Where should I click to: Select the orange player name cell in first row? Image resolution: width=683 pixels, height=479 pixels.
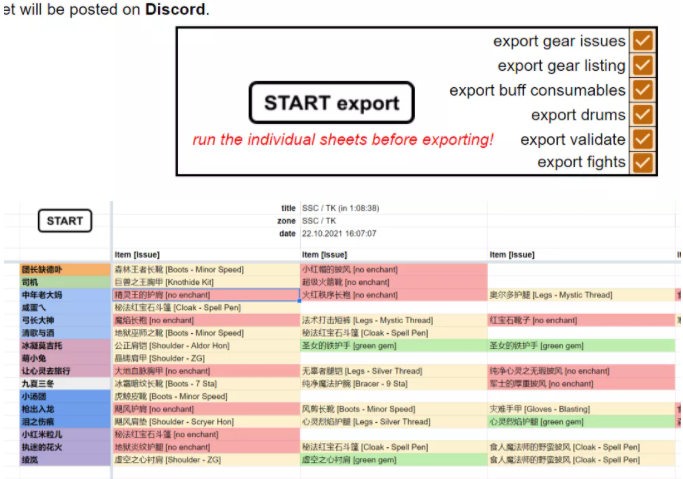click(x=66, y=270)
